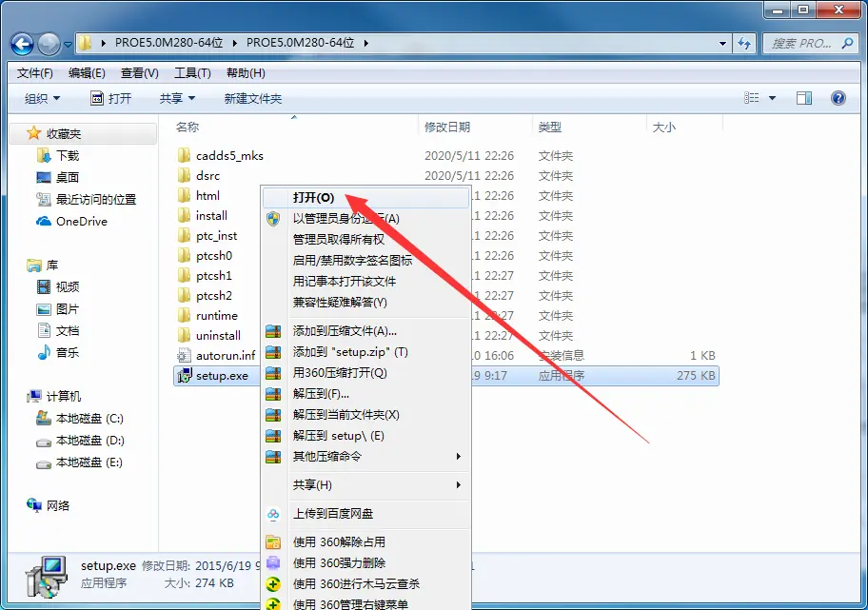Click the setup.exe file icon
This screenshot has height=610, width=868.
pyautogui.click(x=184, y=375)
